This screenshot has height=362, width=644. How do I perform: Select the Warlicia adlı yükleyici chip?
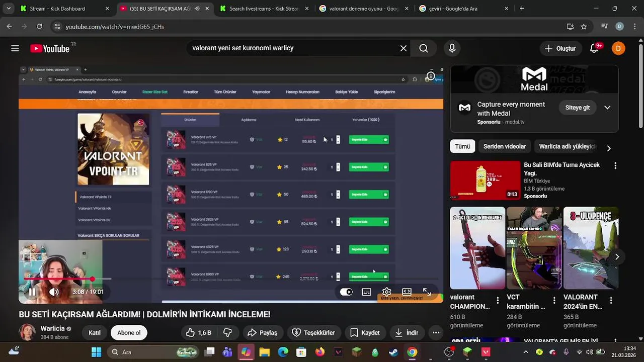(567, 146)
